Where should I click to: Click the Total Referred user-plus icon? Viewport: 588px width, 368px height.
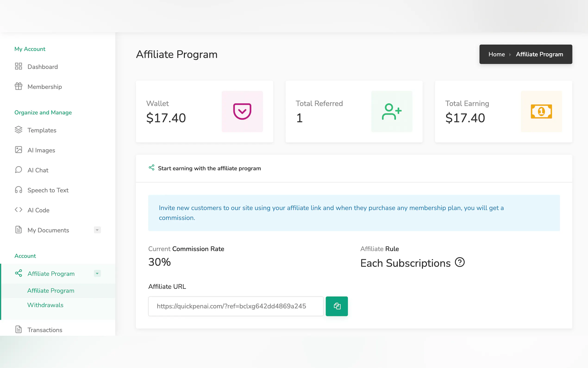click(x=392, y=111)
